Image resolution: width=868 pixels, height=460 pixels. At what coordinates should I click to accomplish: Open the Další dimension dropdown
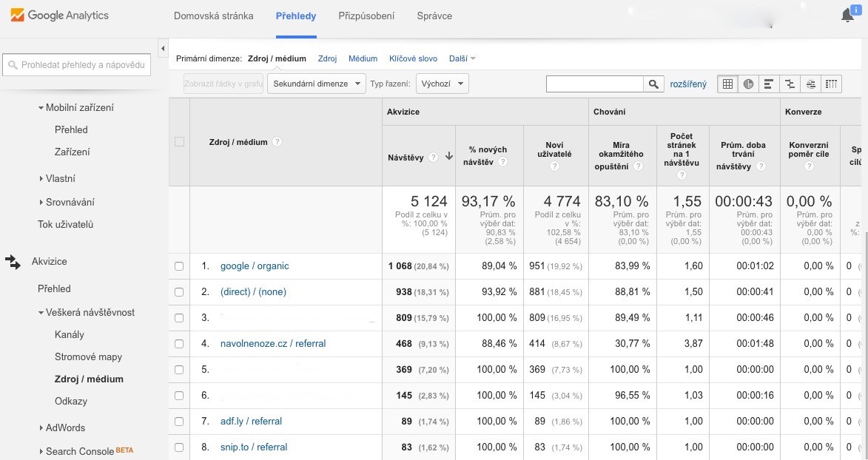click(x=462, y=58)
